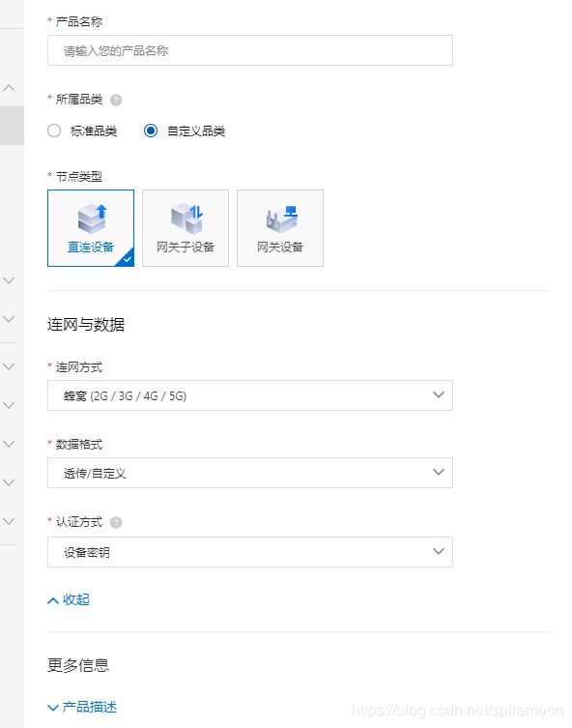The width and height of the screenshot is (572, 728).
Task: Click the 更多信息 section heading
Action: tap(78, 665)
